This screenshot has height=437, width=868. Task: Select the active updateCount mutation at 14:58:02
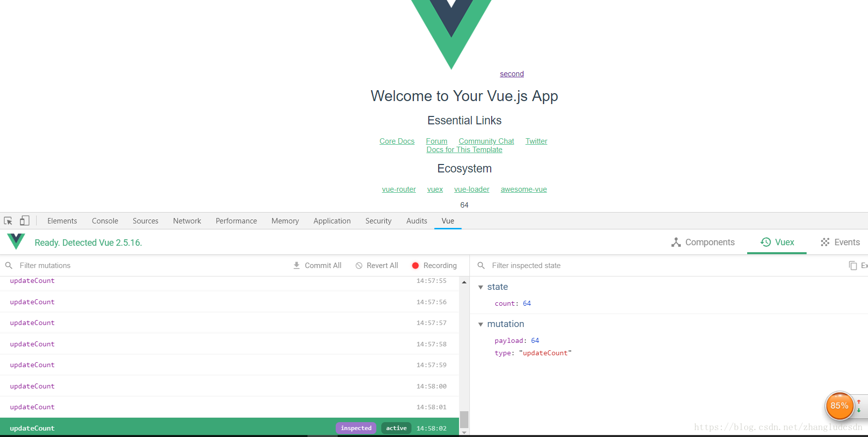point(229,428)
